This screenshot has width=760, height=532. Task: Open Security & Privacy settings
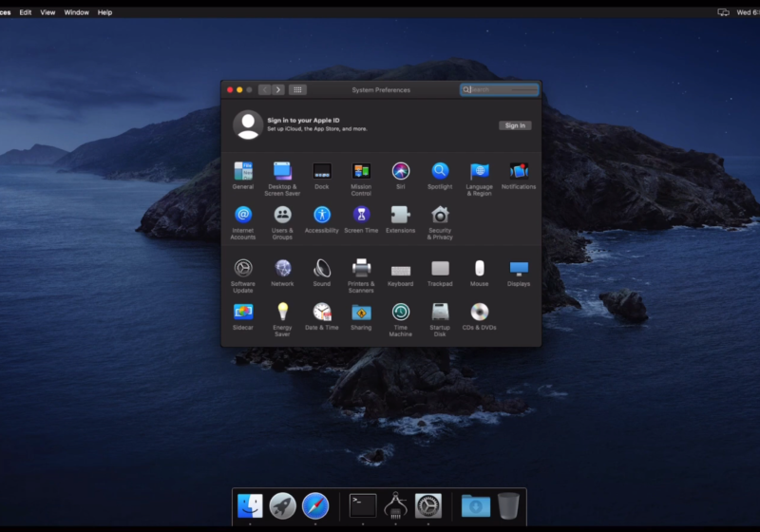(440, 216)
